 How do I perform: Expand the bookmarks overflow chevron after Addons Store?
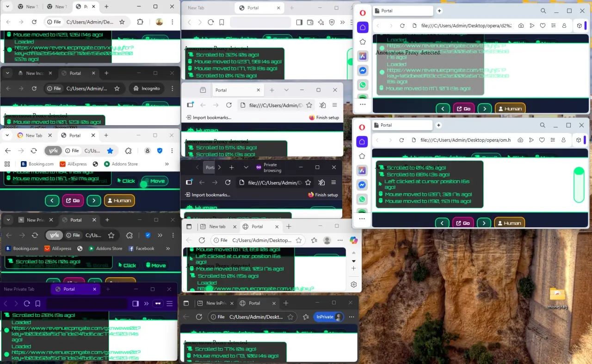pos(167,164)
